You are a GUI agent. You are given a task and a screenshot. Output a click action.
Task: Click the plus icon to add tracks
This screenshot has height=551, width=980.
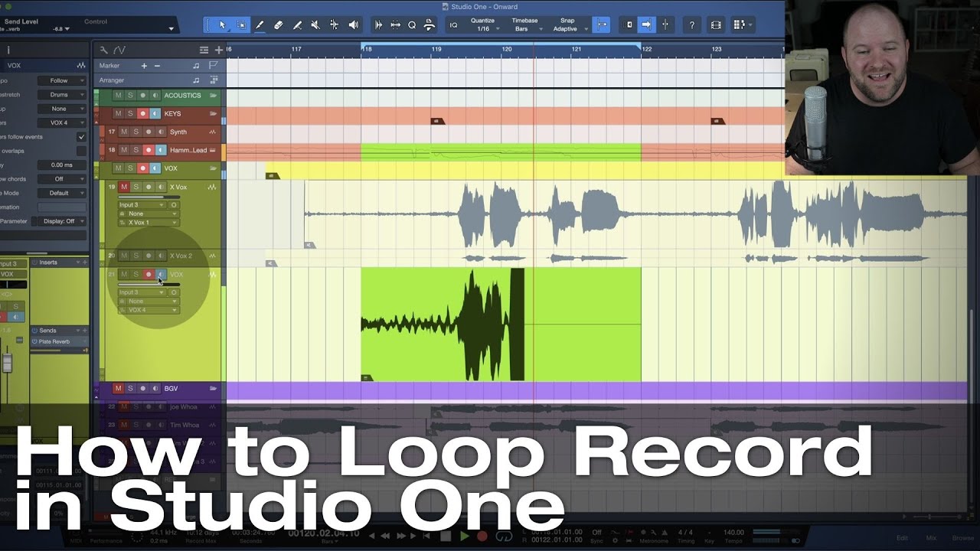point(219,50)
